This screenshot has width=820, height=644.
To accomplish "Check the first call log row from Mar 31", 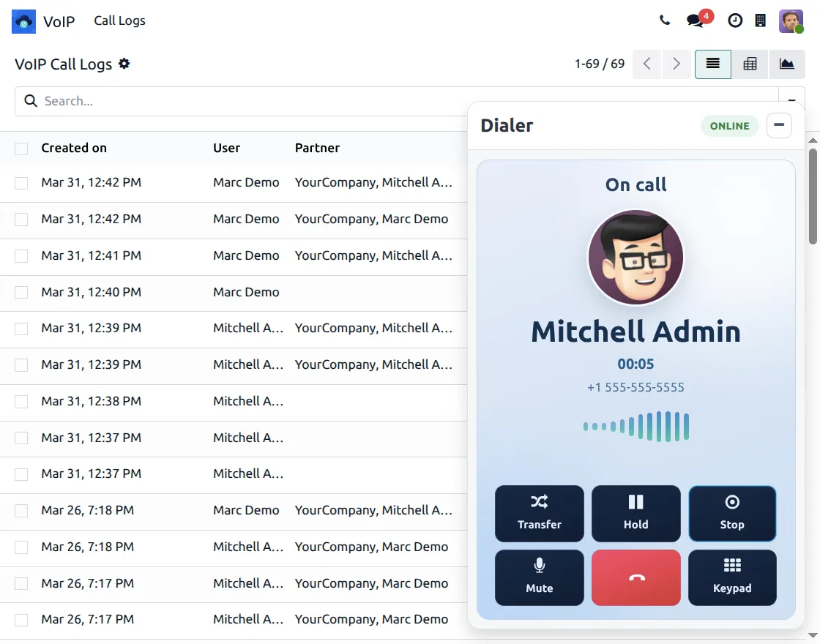I will pyautogui.click(x=20, y=182).
